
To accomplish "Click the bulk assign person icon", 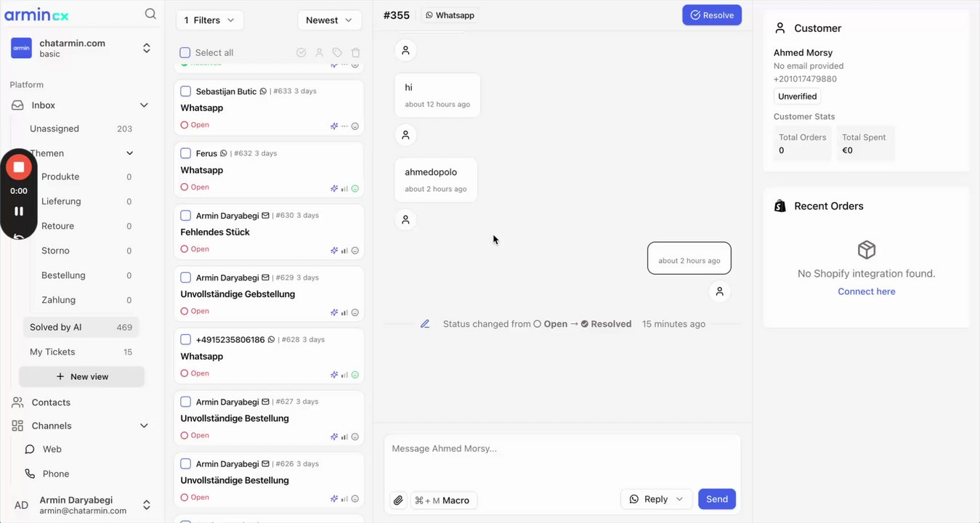I will click(319, 53).
